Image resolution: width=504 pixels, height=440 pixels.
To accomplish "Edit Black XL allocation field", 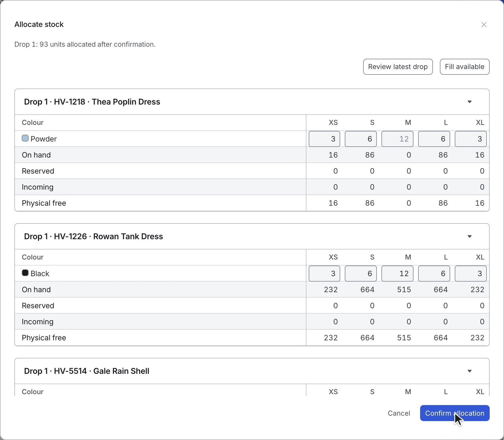I will pyautogui.click(x=470, y=274).
